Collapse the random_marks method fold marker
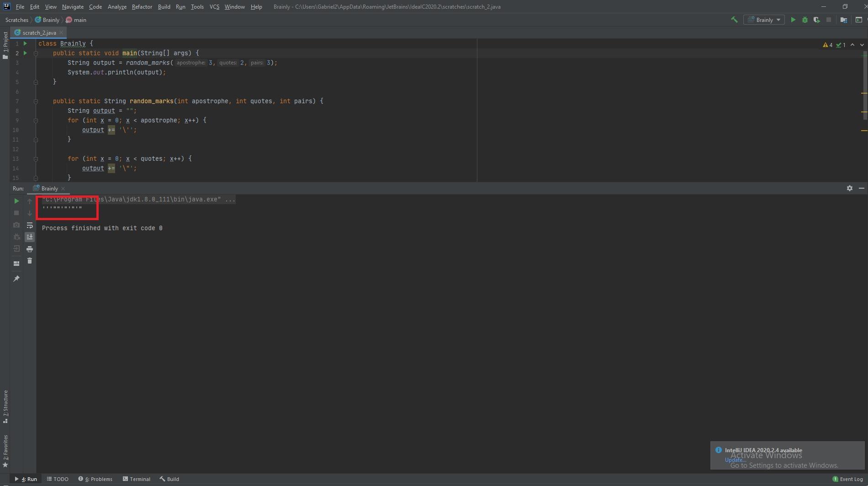868x486 pixels. (x=36, y=101)
